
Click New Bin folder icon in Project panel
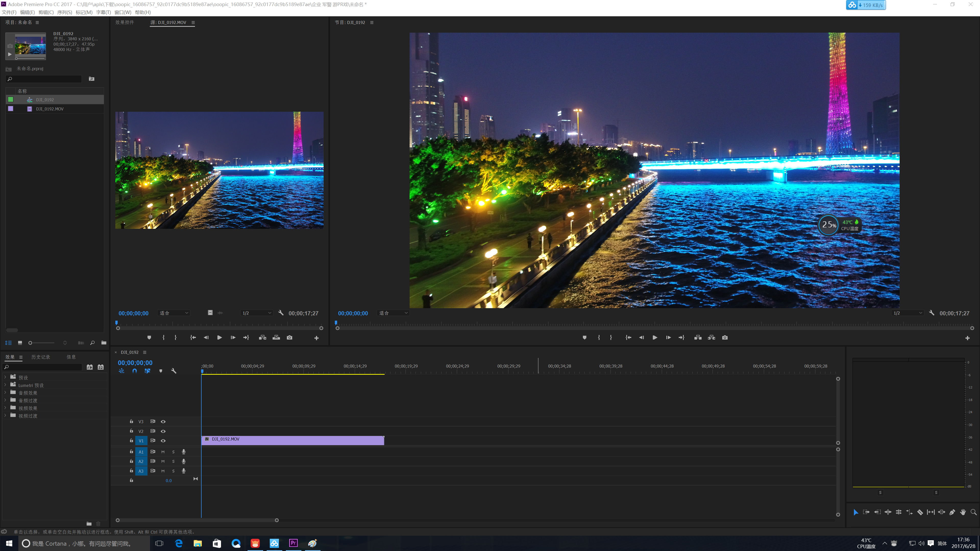(104, 343)
